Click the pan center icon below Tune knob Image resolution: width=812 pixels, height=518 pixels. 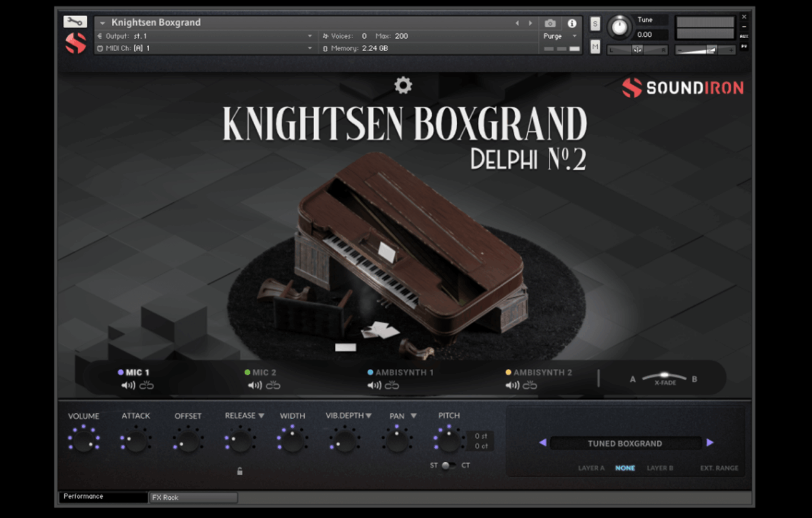637,50
